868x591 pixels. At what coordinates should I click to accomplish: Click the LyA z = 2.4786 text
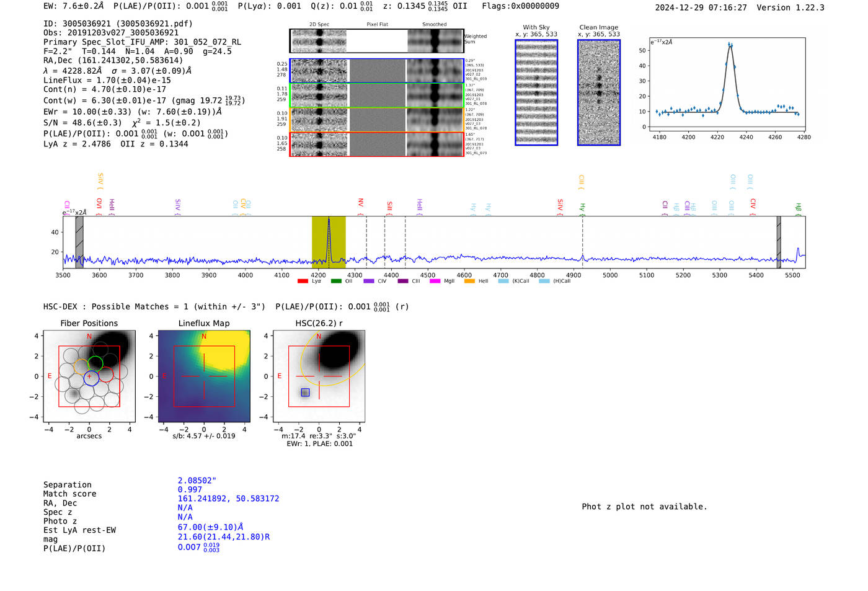click(77, 144)
